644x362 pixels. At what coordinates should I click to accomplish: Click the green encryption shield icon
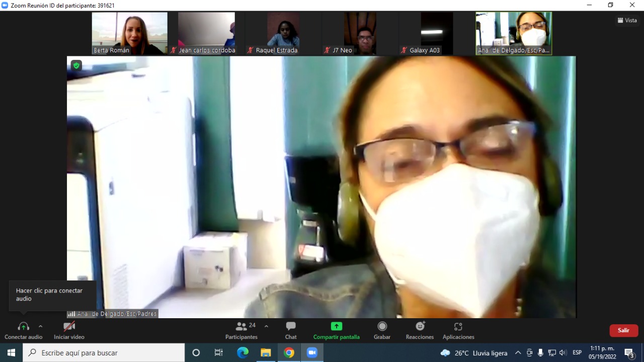[x=76, y=65]
